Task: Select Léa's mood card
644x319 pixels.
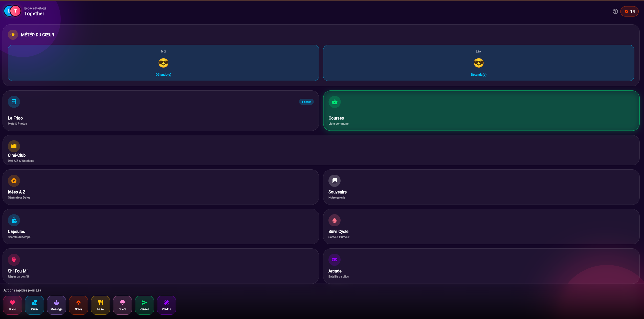Action: pos(479,63)
